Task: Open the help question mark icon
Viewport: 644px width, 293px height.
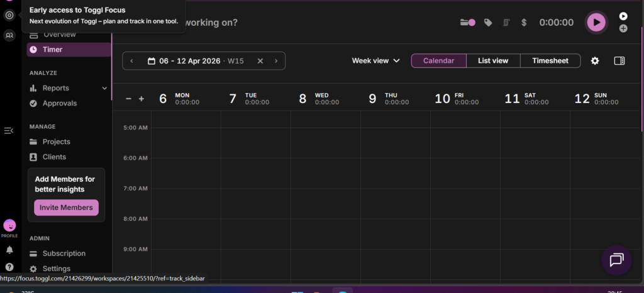Action: pos(9,267)
